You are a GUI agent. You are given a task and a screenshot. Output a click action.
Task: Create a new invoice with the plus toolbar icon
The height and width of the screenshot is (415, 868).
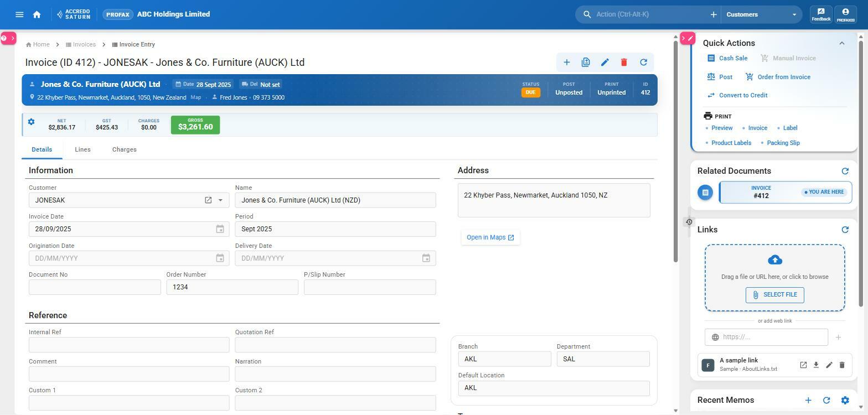566,63
